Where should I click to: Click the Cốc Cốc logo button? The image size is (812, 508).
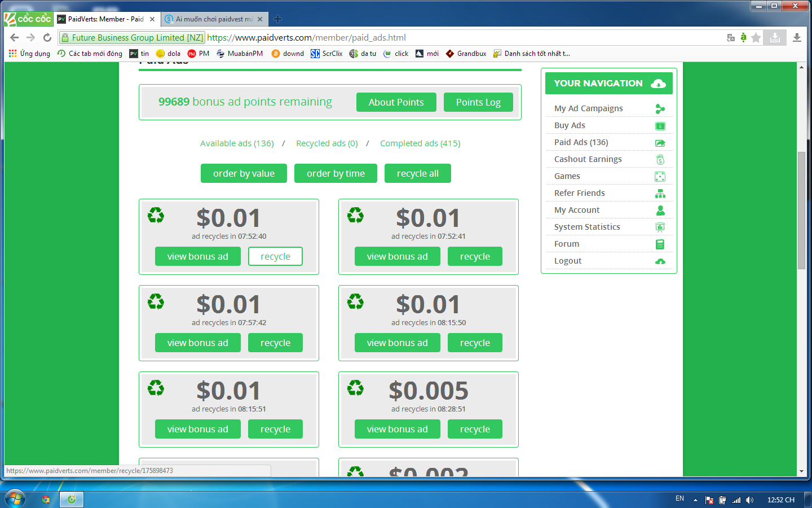(x=28, y=19)
